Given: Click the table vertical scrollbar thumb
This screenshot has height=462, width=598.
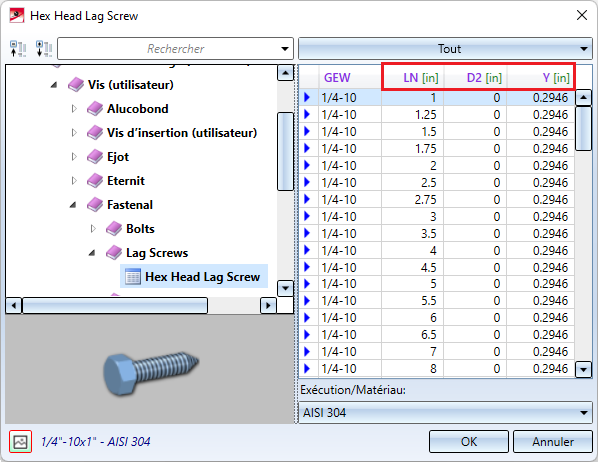Looking at the screenshot, I should point(584,129).
